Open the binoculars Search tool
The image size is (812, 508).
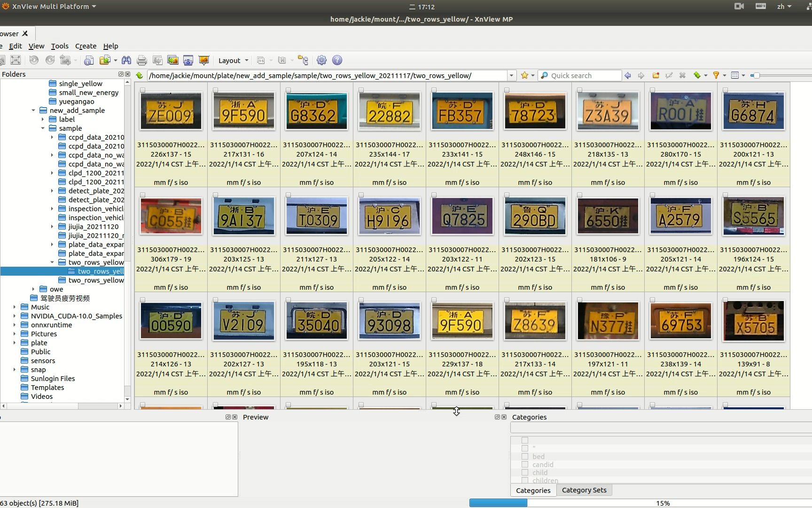point(126,60)
